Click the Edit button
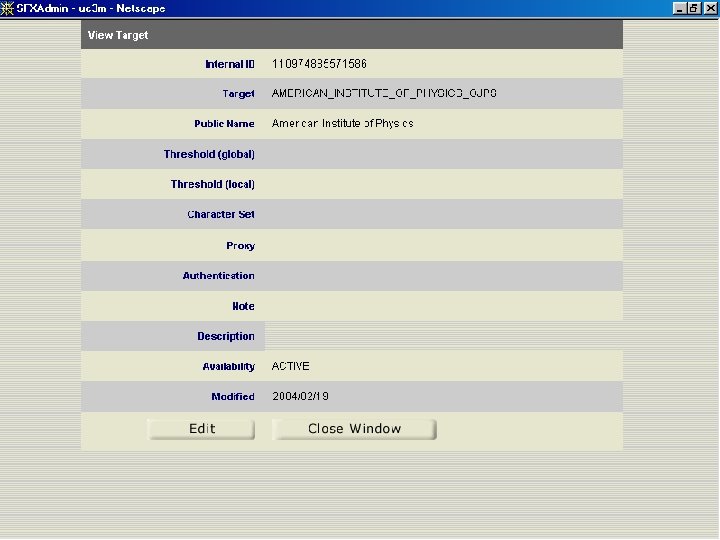 201,429
